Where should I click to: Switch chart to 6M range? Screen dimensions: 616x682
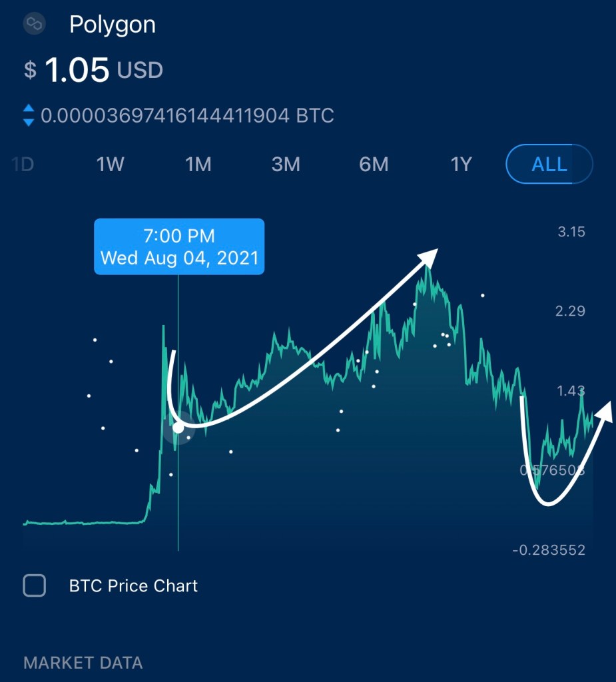[x=374, y=164]
